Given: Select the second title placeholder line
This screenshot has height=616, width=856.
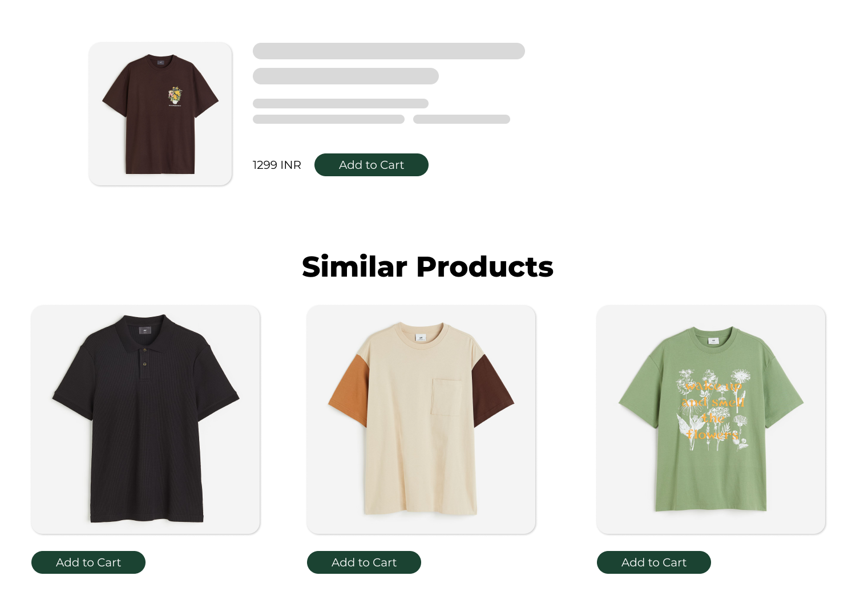Looking at the screenshot, I should 346,76.
